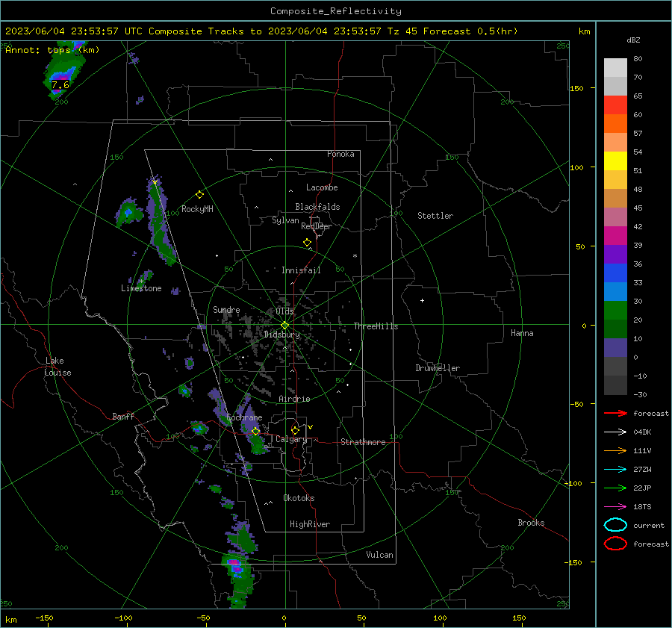Click the Ponoka map label
Screen dimensions: 672x628
click(340, 154)
